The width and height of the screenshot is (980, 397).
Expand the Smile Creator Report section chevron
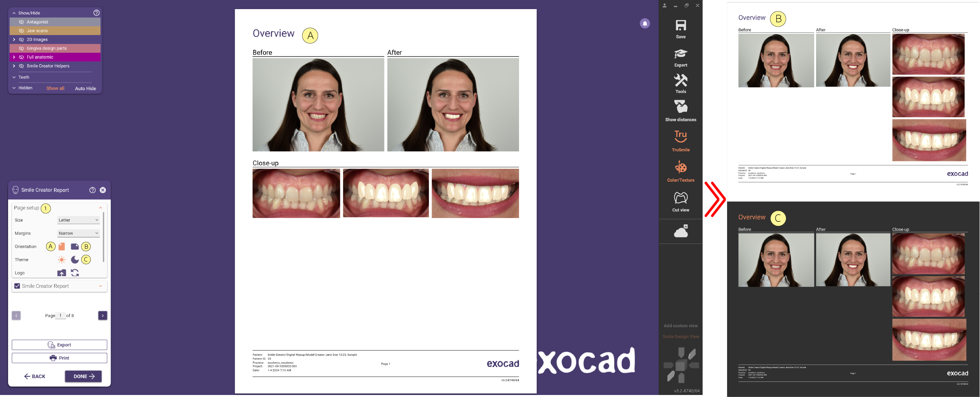point(100,286)
